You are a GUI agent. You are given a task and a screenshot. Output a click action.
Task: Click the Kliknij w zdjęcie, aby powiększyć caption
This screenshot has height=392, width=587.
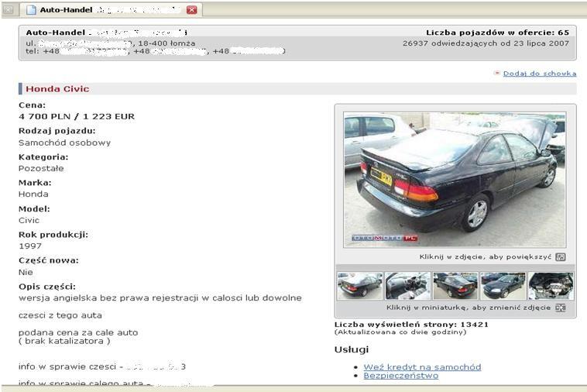click(486, 257)
